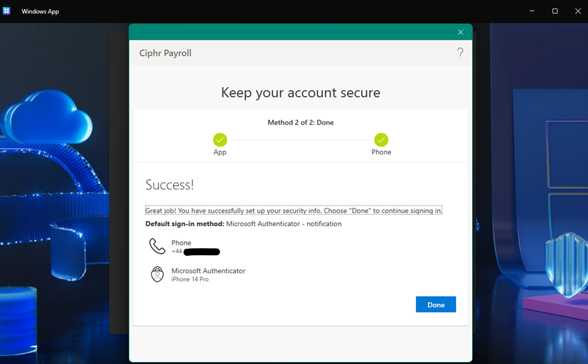Click 'Default sign-in method' line
The height and width of the screenshot is (364, 588).
coord(243,224)
